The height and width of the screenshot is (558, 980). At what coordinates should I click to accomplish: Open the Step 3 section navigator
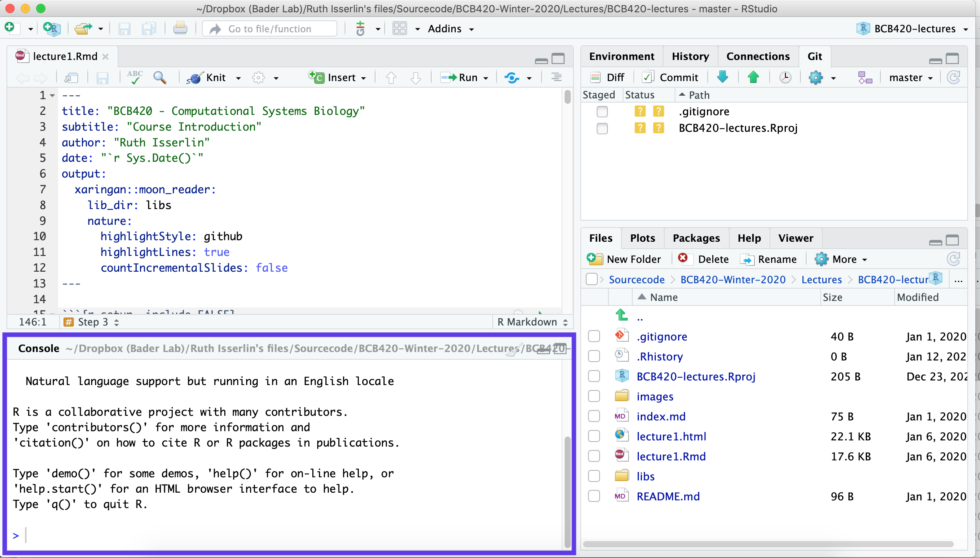pyautogui.click(x=92, y=322)
